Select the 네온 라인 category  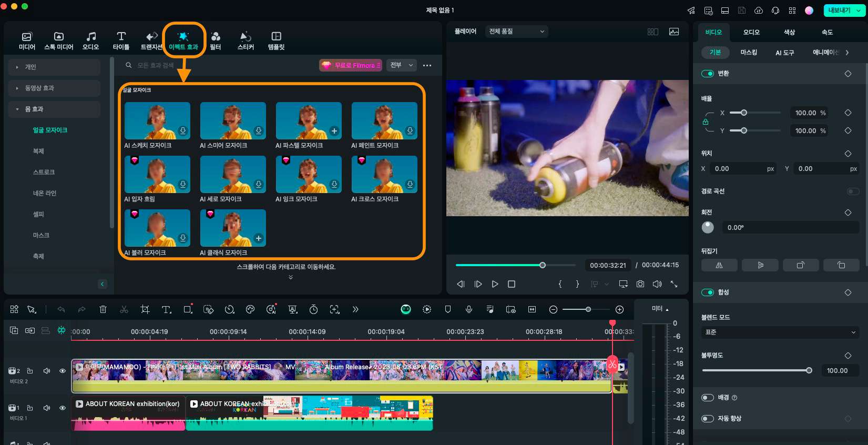[x=45, y=193]
